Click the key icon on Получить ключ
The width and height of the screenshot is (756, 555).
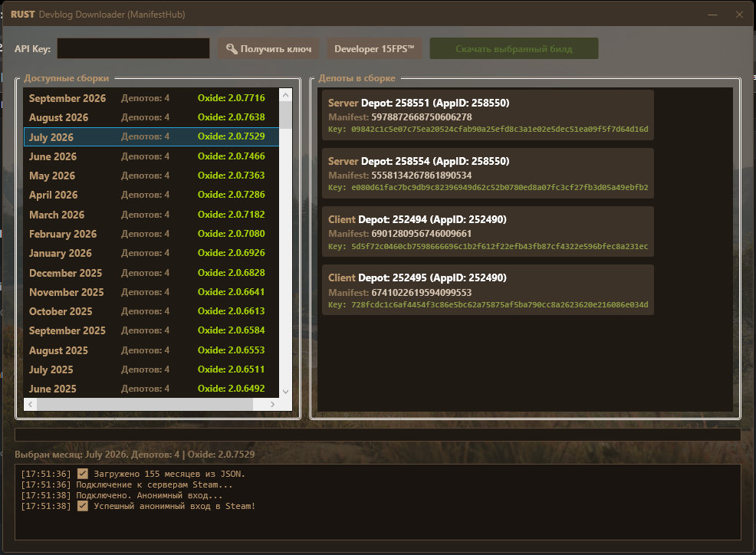tap(232, 49)
